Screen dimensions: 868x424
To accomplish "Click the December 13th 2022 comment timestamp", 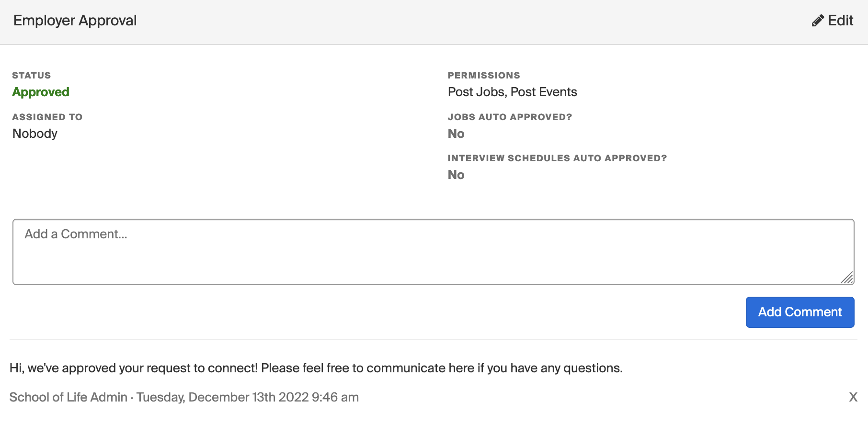I will (248, 397).
